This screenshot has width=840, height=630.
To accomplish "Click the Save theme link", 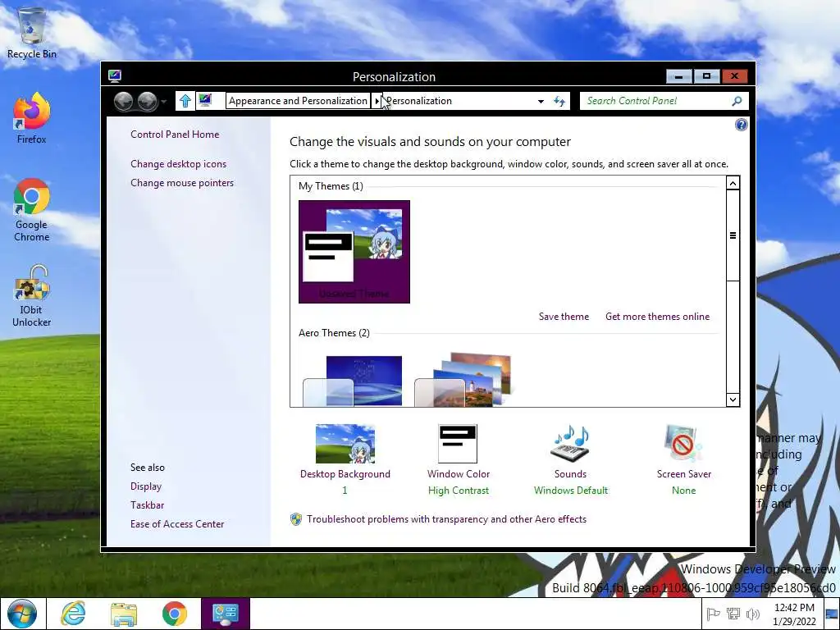I will pyautogui.click(x=564, y=317).
